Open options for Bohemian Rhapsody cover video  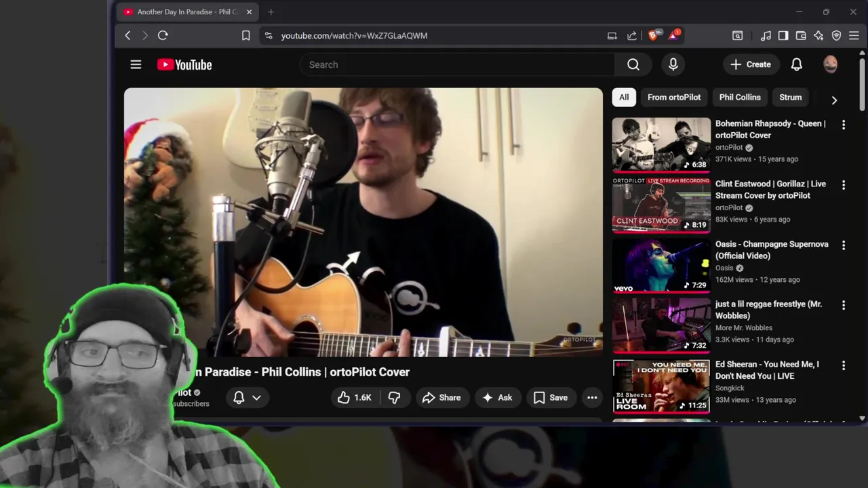coord(844,125)
